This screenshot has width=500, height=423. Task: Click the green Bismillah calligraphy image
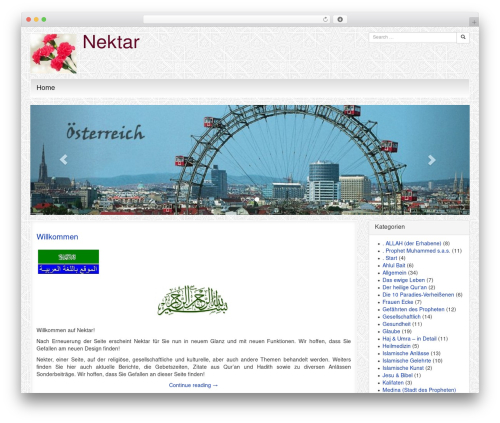click(193, 300)
